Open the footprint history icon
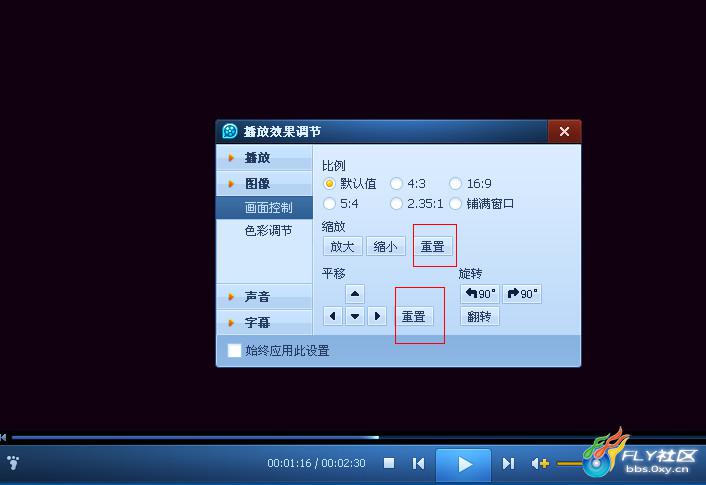The image size is (706, 485). pos(13,462)
